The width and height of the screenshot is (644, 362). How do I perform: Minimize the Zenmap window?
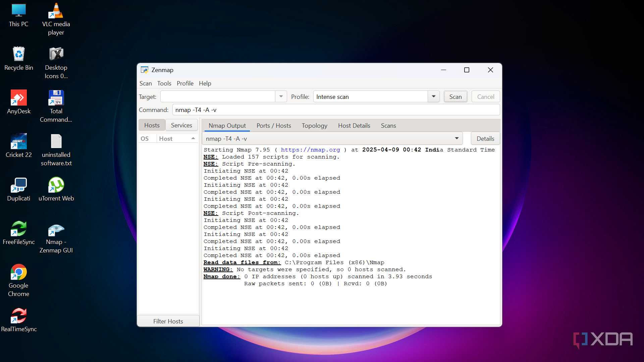(x=443, y=70)
